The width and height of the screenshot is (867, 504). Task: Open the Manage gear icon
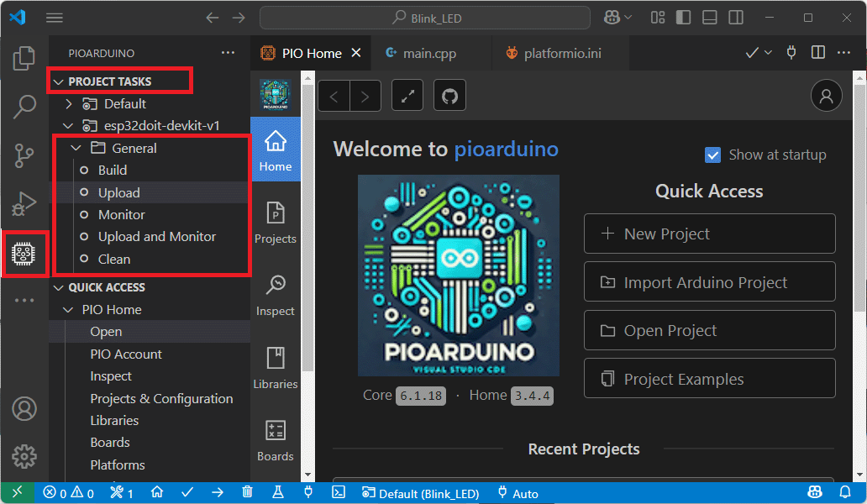[24, 456]
